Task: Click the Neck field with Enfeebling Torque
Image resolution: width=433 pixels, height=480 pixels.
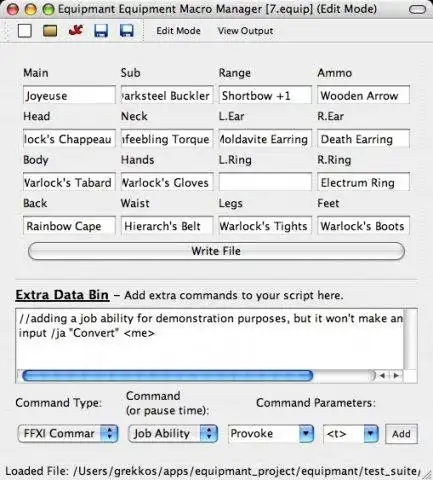Action: (x=167, y=139)
